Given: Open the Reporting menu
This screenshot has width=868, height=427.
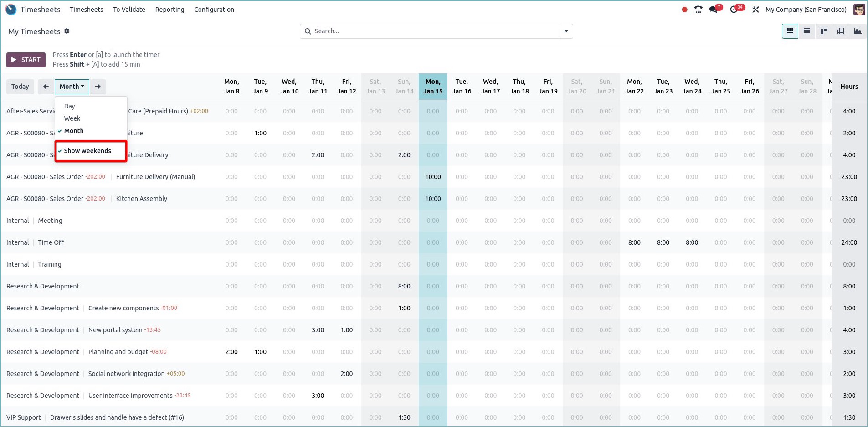Looking at the screenshot, I should tap(169, 9).
